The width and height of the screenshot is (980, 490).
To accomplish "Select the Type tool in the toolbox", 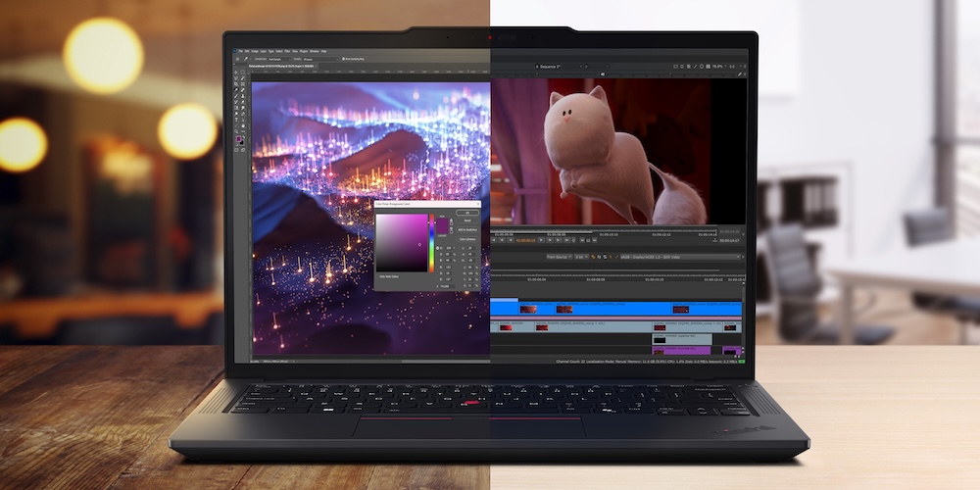I will 236,120.
